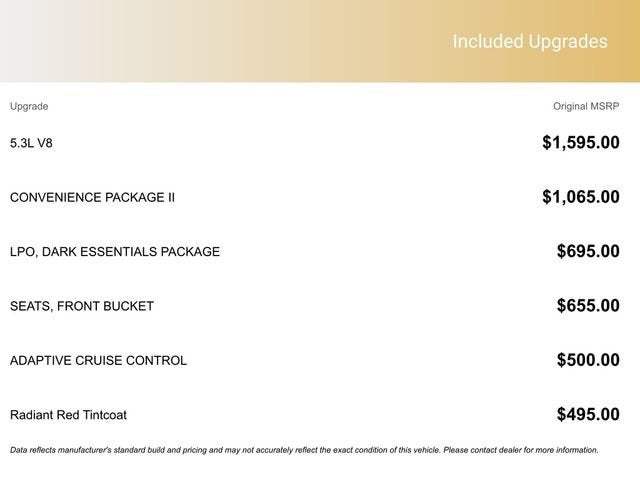This screenshot has width=640, height=480.
Task: Click the Upgrade column header
Action: click(x=29, y=106)
